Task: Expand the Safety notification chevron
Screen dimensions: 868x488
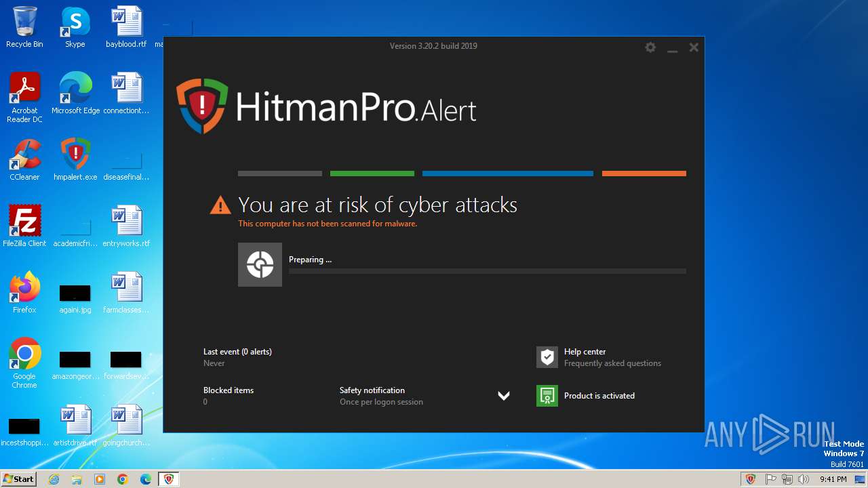Action: (504, 396)
